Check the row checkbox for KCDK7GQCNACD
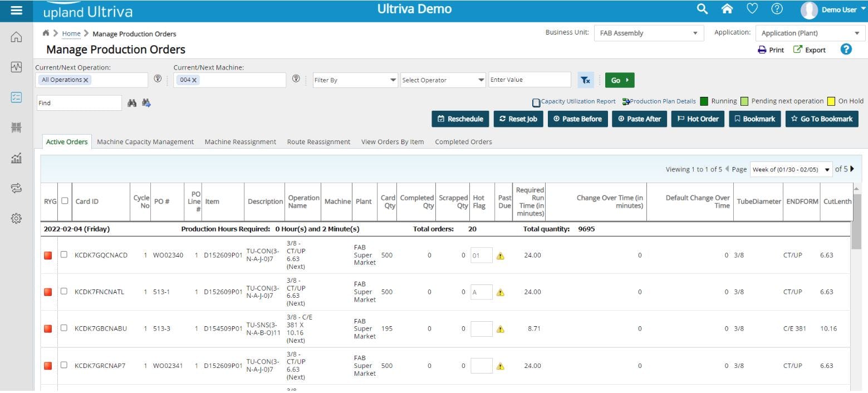Viewport: 868px width, 393px height. point(63,255)
